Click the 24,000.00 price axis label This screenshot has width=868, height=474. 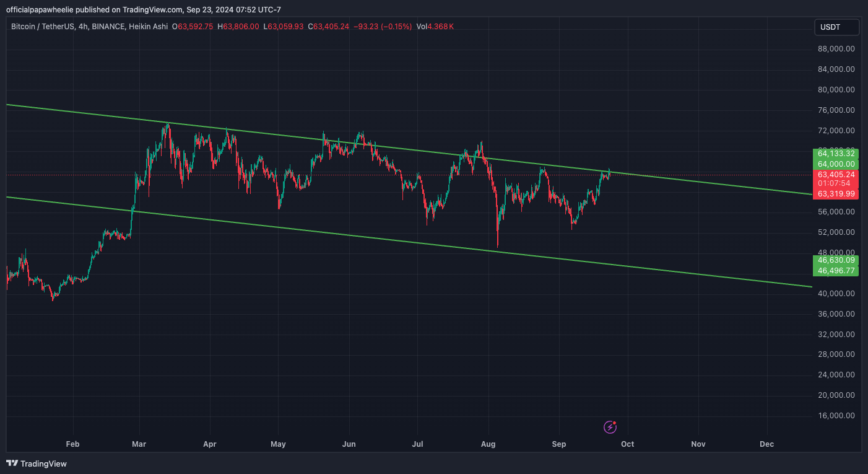836,375
